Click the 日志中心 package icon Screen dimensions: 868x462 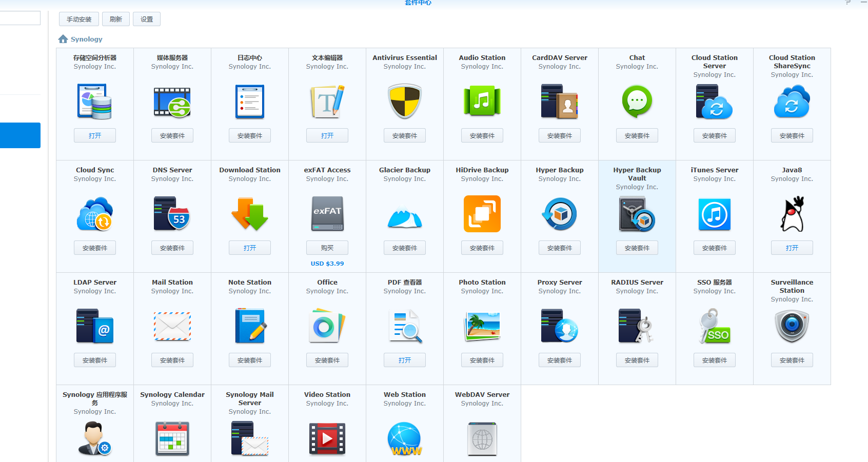250,102
